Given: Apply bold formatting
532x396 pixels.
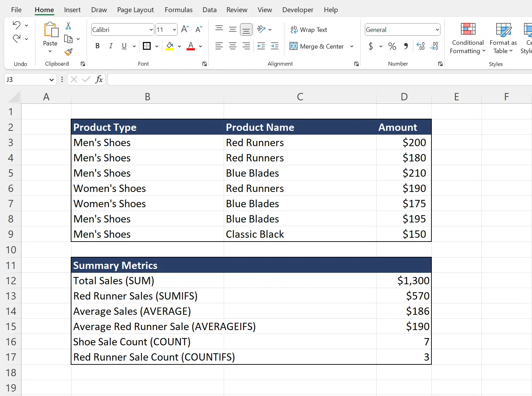Looking at the screenshot, I should (x=97, y=46).
